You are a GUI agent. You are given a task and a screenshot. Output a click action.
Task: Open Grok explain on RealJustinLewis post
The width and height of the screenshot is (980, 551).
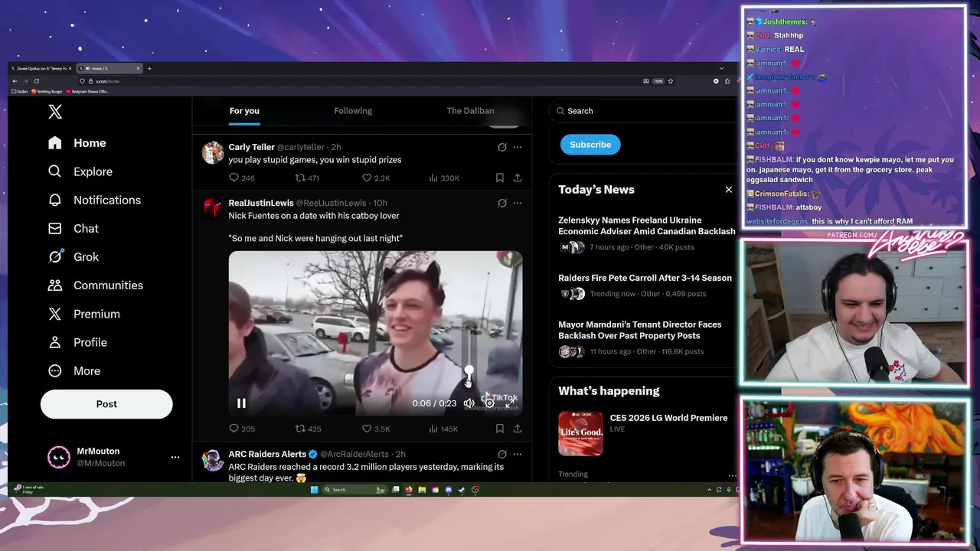coord(501,203)
